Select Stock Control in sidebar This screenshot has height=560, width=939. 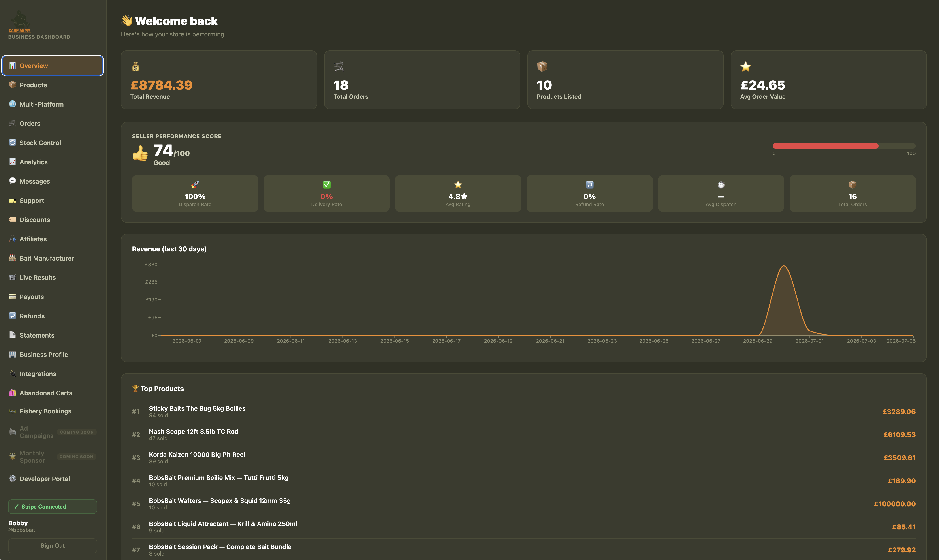[x=52, y=143]
